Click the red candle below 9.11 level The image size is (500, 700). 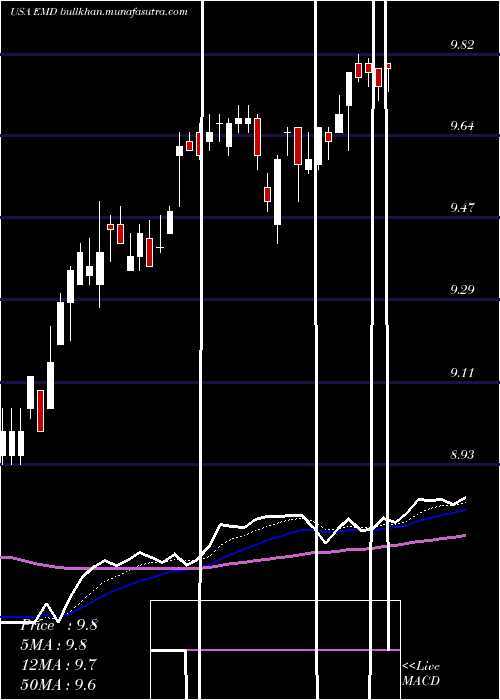(x=41, y=411)
